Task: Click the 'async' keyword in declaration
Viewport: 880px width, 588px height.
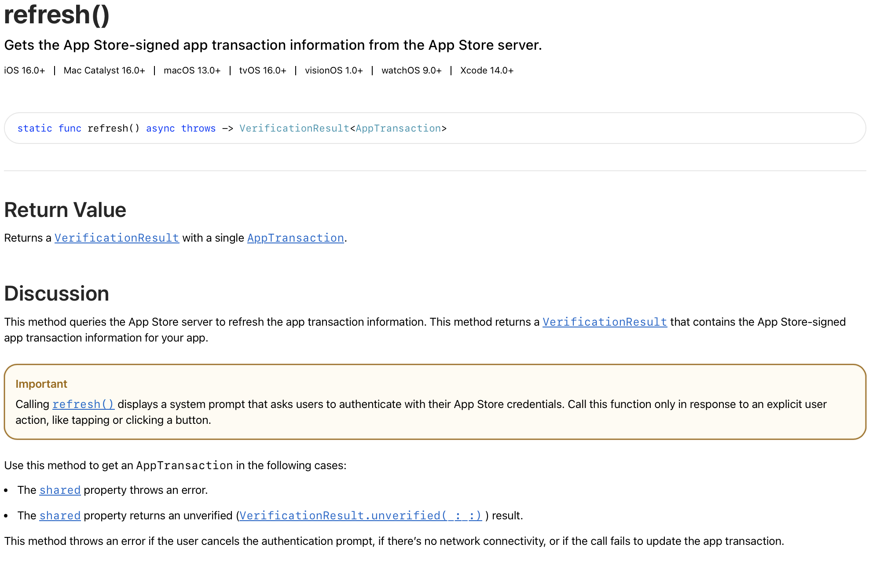Action: [161, 129]
